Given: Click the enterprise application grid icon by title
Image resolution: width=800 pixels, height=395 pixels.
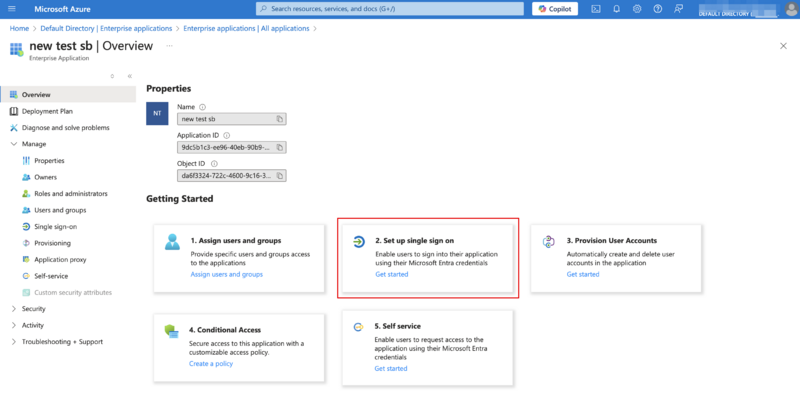Looking at the screenshot, I should [17, 50].
